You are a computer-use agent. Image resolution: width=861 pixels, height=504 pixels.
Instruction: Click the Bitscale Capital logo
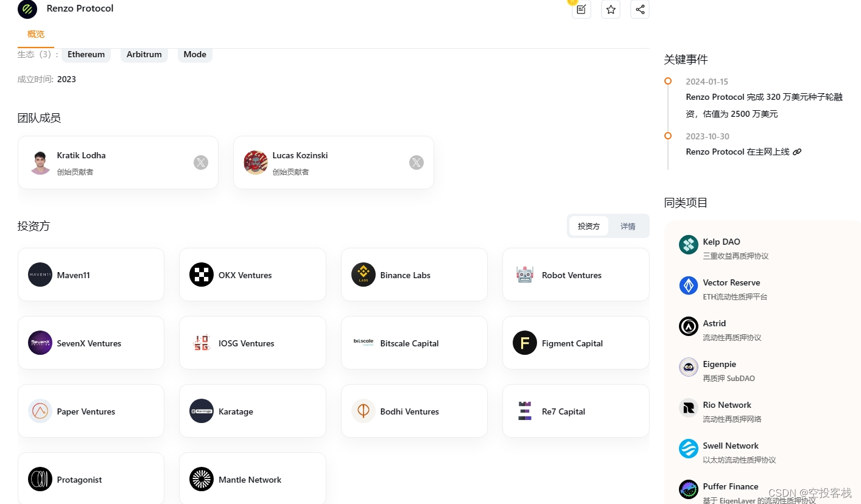coord(364,343)
